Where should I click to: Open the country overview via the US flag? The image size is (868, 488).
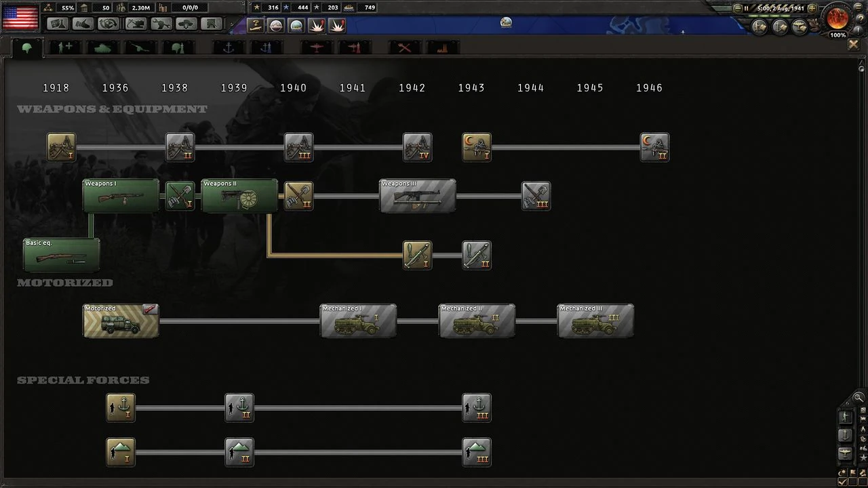point(20,18)
